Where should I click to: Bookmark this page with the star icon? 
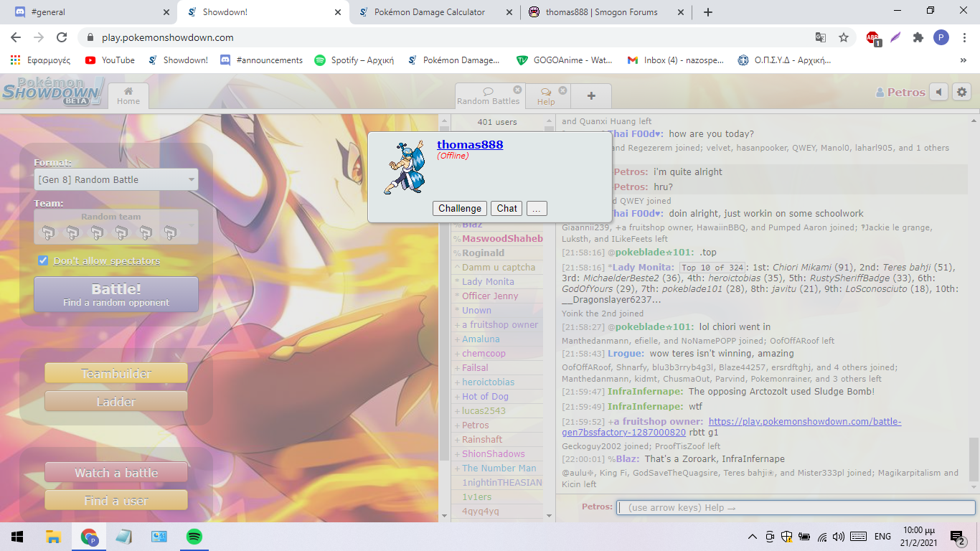pyautogui.click(x=844, y=37)
